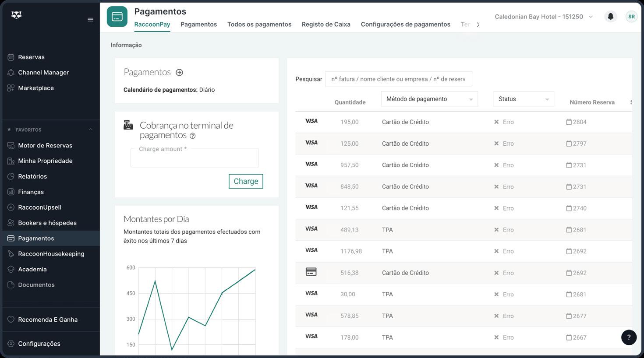Click the hamburger menu icon in sidebar
The width and height of the screenshot is (644, 358).
point(90,20)
